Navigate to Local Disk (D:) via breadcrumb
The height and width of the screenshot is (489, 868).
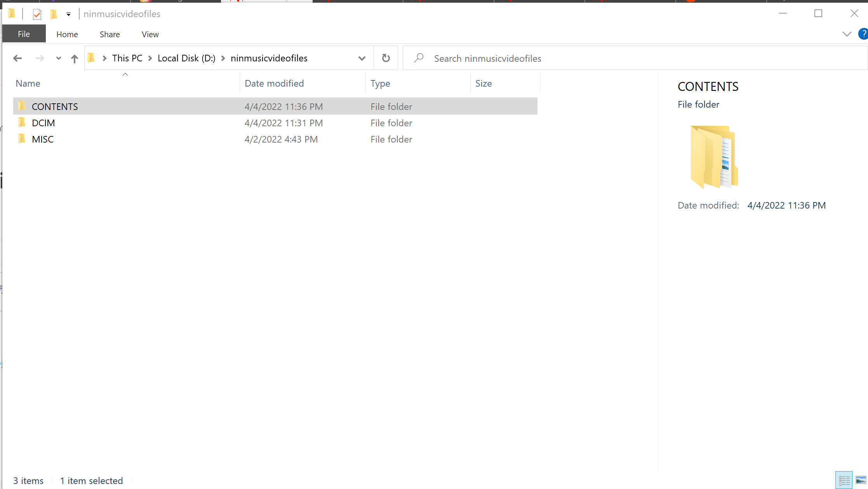coord(186,58)
